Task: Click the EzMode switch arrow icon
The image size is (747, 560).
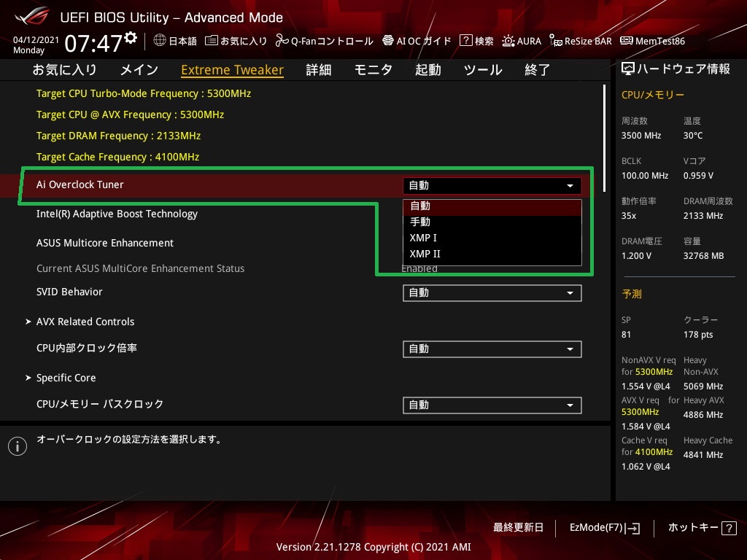Action: click(634, 528)
